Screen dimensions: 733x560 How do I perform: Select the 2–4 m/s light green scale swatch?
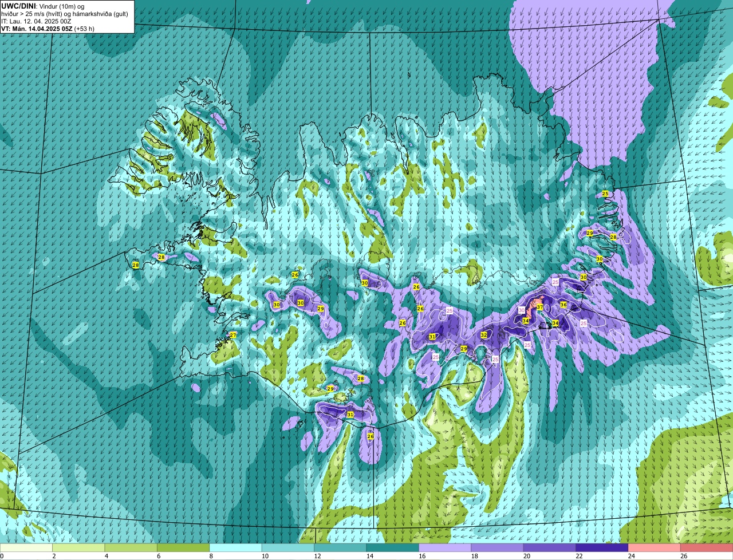click(x=78, y=547)
